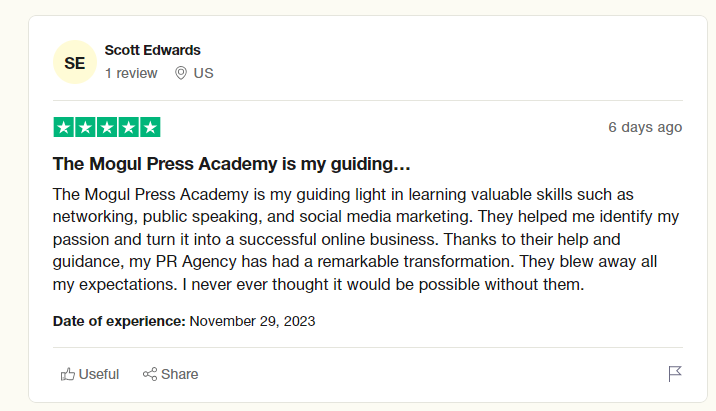The image size is (716, 411).
Task: Click the Share text label
Action: [179, 374]
